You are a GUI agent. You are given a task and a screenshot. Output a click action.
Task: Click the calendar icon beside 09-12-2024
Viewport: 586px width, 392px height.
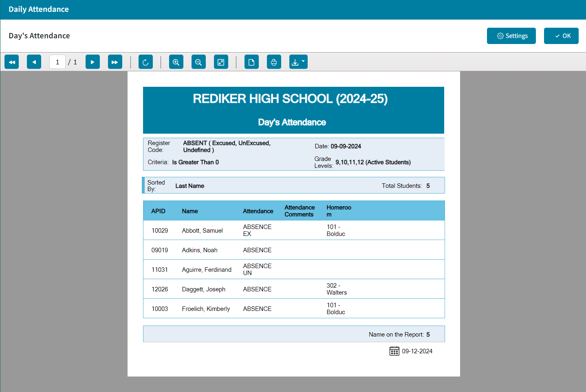click(x=394, y=351)
